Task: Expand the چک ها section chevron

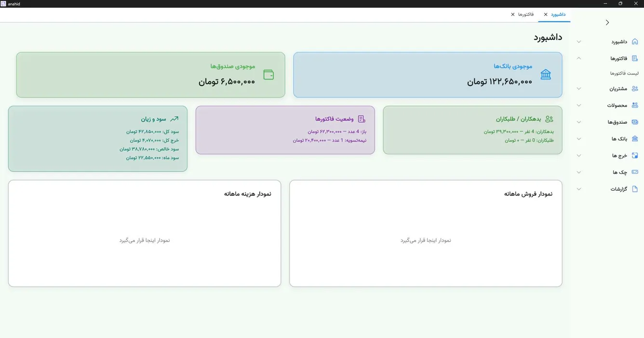Action: 579,172
